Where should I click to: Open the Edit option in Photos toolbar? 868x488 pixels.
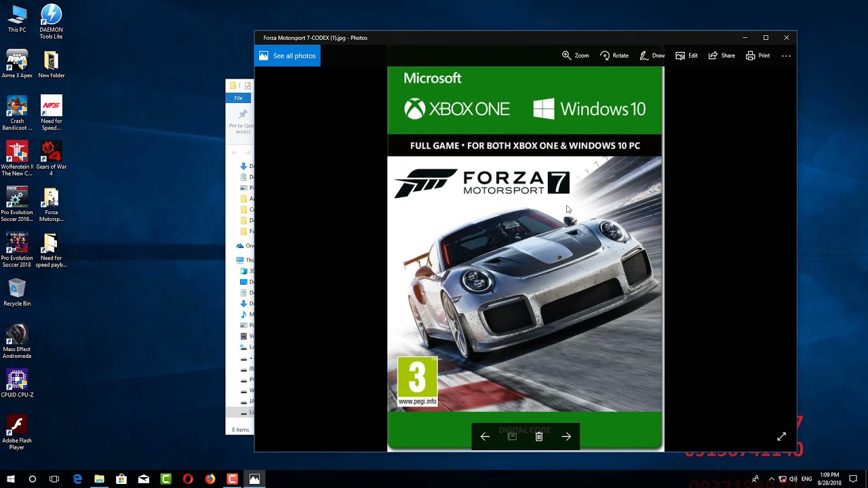[686, 56]
